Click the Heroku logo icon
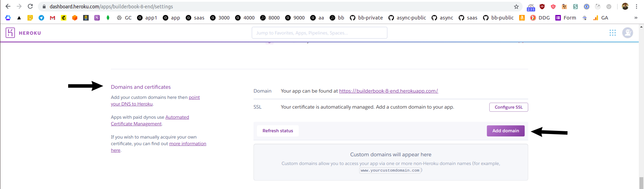Viewport: 644px width, 189px height. tap(10, 33)
